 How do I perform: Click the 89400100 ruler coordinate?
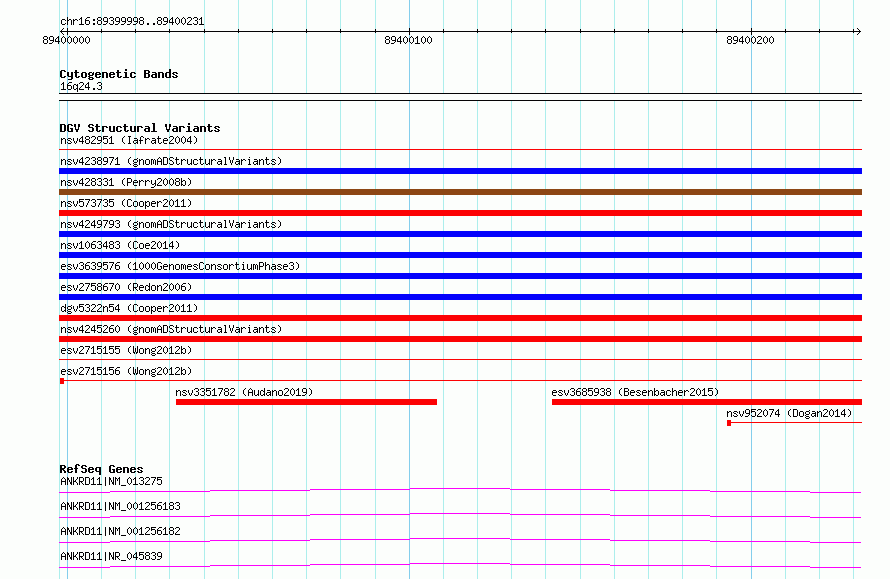[x=408, y=40]
